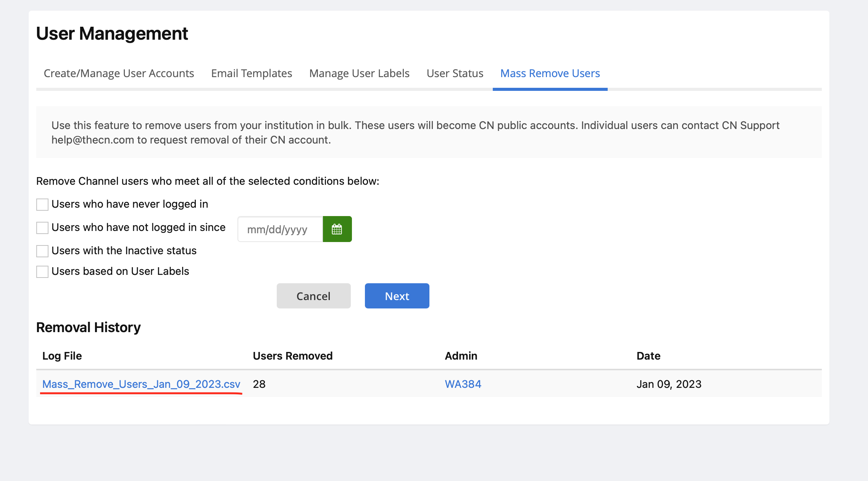Click the blue Next button
Screen dimensions: 868x481
coord(397,296)
